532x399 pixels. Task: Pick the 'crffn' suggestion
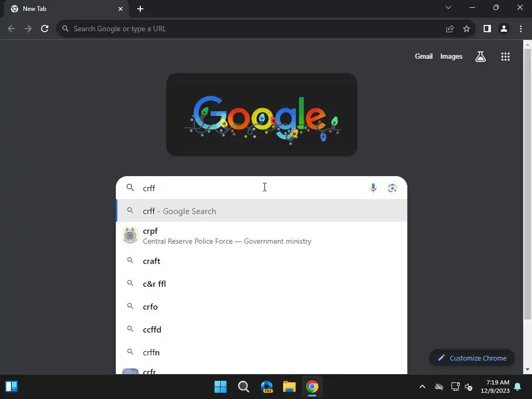pos(262,352)
